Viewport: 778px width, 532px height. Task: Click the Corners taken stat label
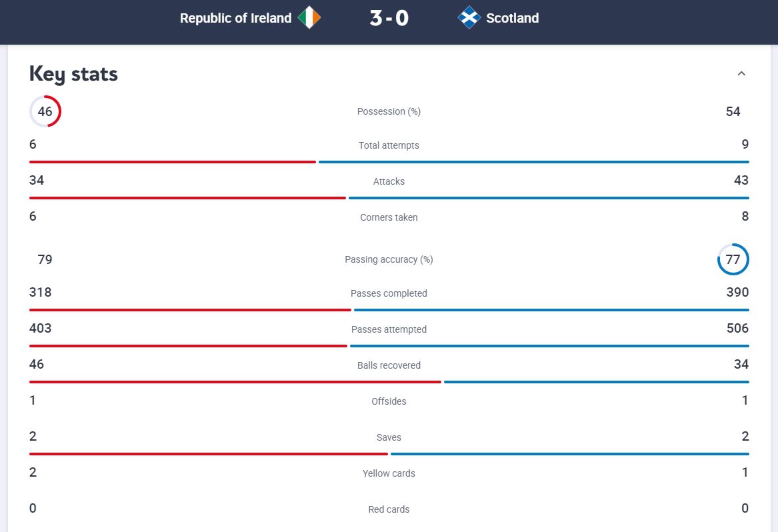click(389, 217)
